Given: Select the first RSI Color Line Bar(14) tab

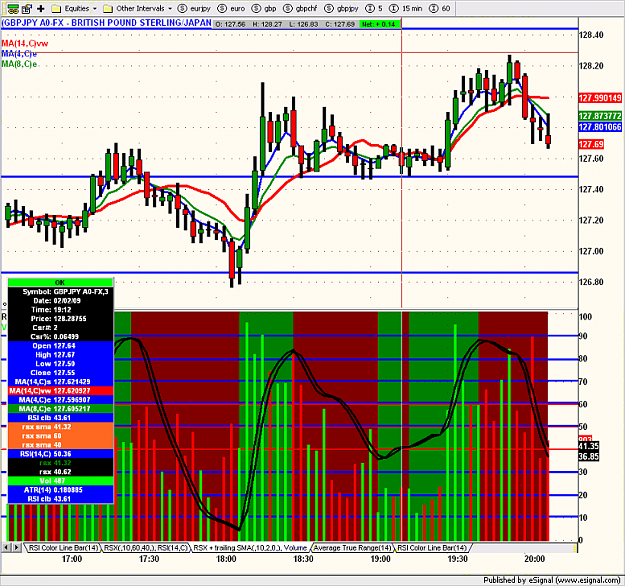Looking at the screenshot, I should pyautogui.click(x=63, y=548).
